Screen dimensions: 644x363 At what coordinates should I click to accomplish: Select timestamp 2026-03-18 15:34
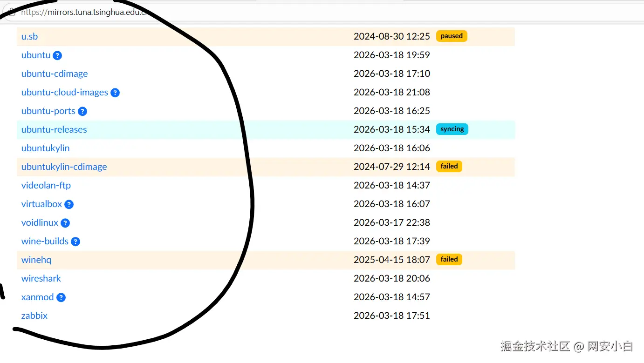point(392,129)
